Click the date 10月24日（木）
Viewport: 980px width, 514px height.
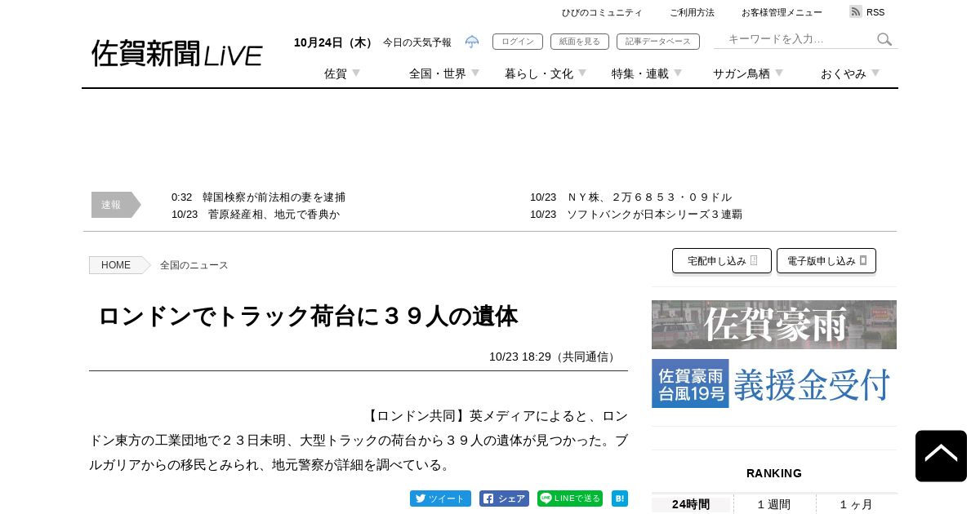pyautogui.click(x=335, y=42)
